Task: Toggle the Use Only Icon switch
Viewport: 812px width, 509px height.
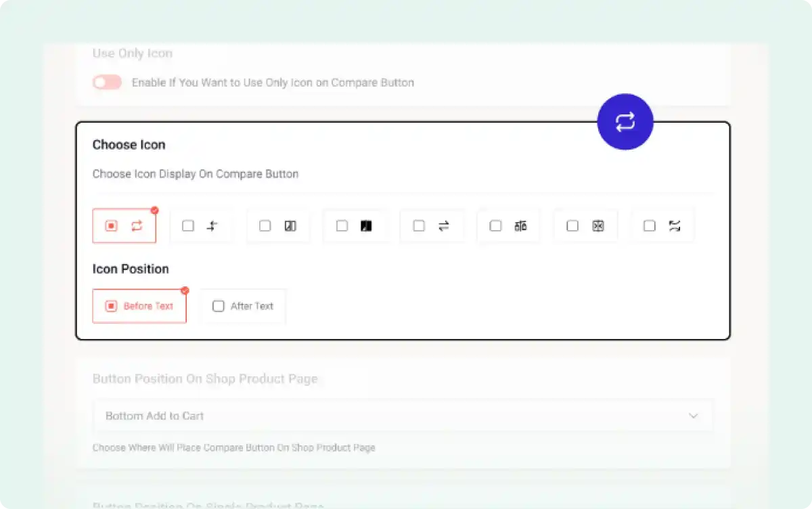Action: tap(108, 83)
